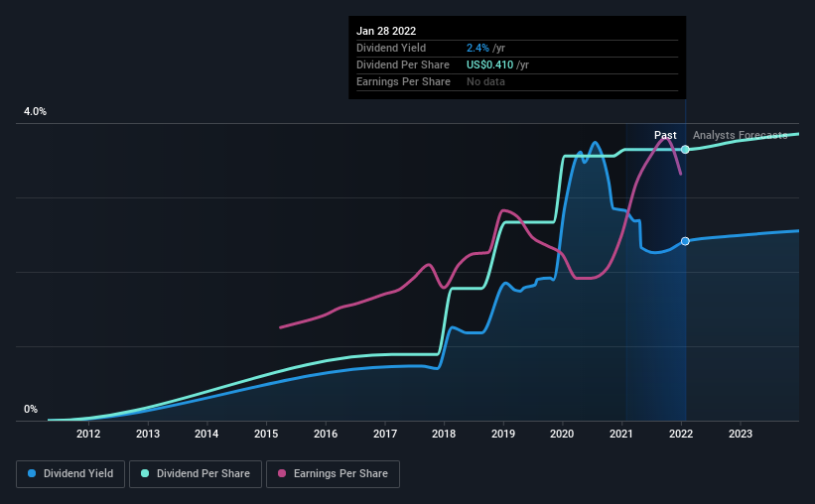Select the Dividend Yield data point marker
Viewport: 815px width, 504px height.
tap(685, 242)
